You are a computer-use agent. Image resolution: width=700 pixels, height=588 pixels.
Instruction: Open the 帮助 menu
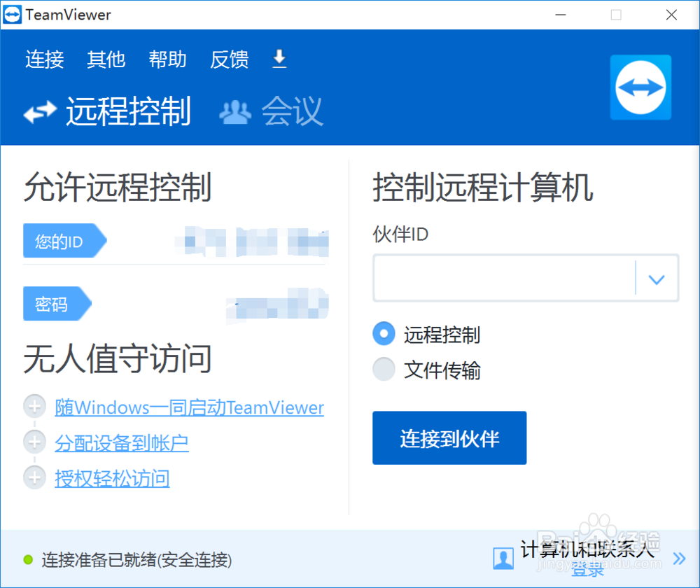(167, 59)
